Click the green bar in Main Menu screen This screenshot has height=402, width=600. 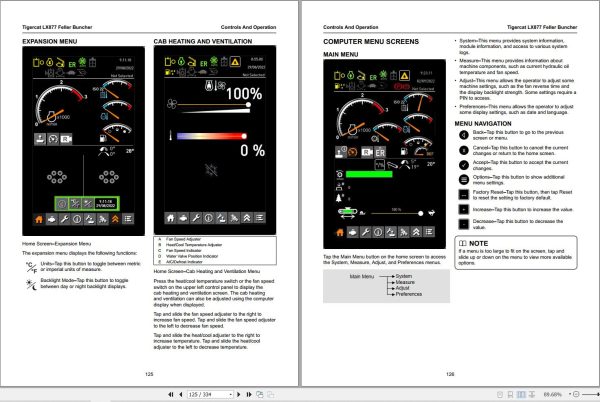pyautogui.click(x=369, y=174)
